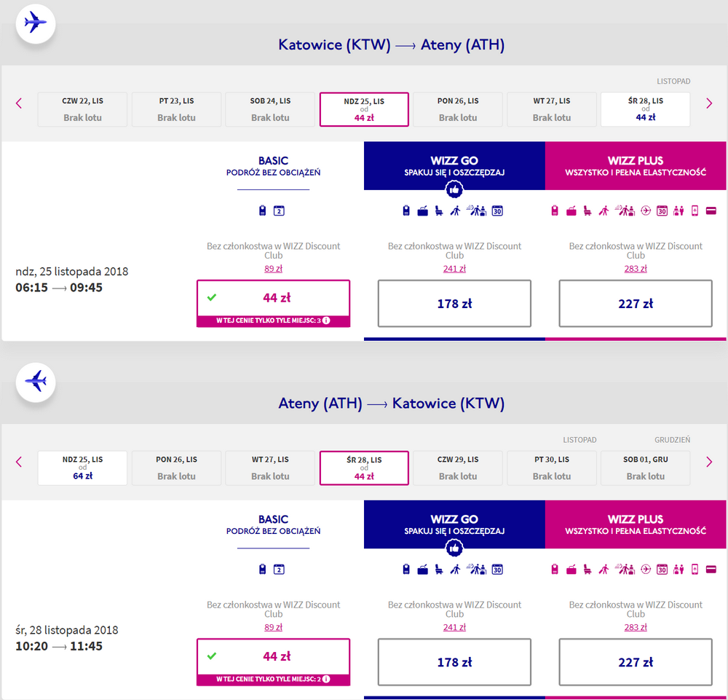Open return 241 zł non-member price link
728x700 pixels.
pos(454,627)
